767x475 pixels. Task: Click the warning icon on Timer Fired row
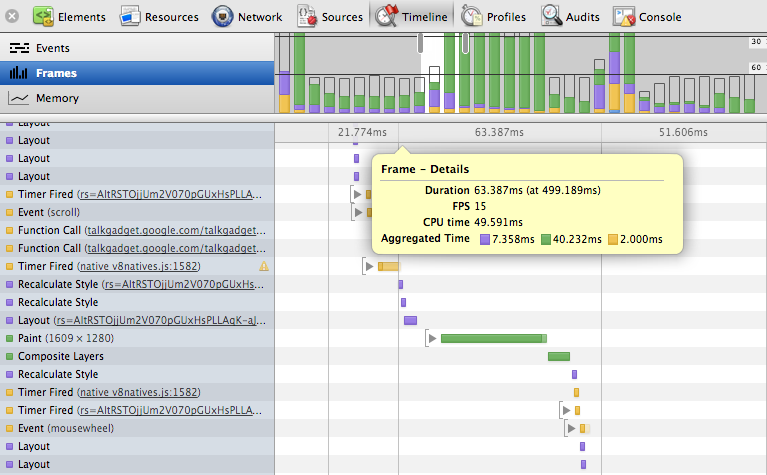pyautogui.click(x=264, y=266)
